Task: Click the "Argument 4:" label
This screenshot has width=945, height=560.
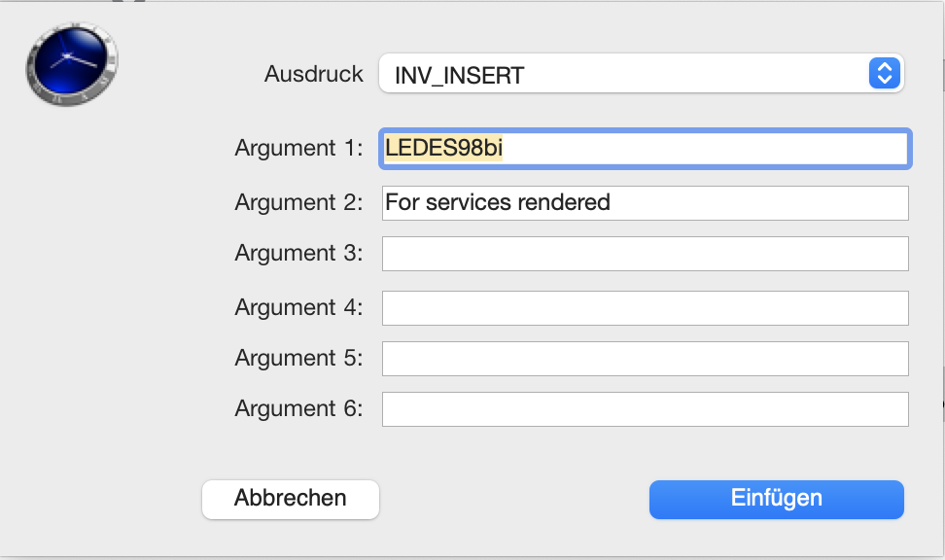Action: click(298, 307)
